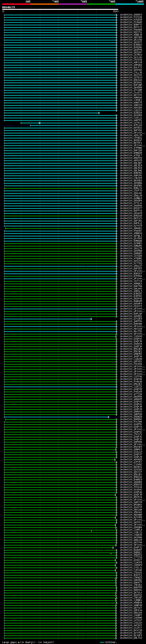Select hit label UniRef100_P08249
This screenshot has height=644, width=146.
click(131, 392)
